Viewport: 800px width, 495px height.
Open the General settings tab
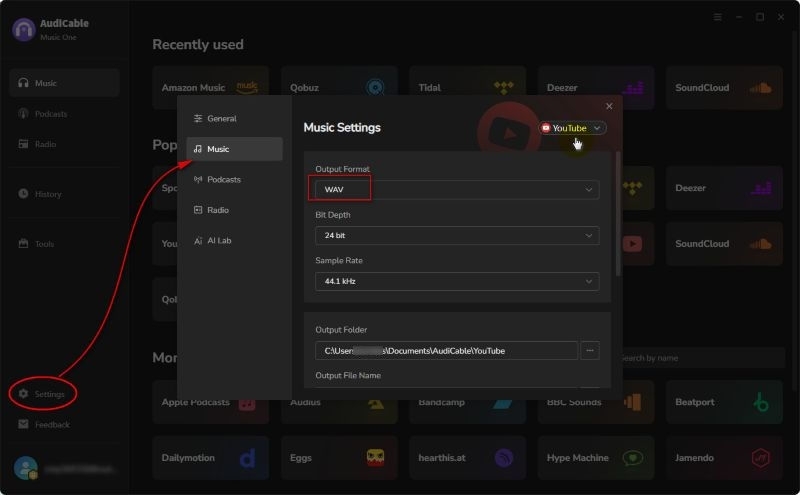tap(234, 118)
